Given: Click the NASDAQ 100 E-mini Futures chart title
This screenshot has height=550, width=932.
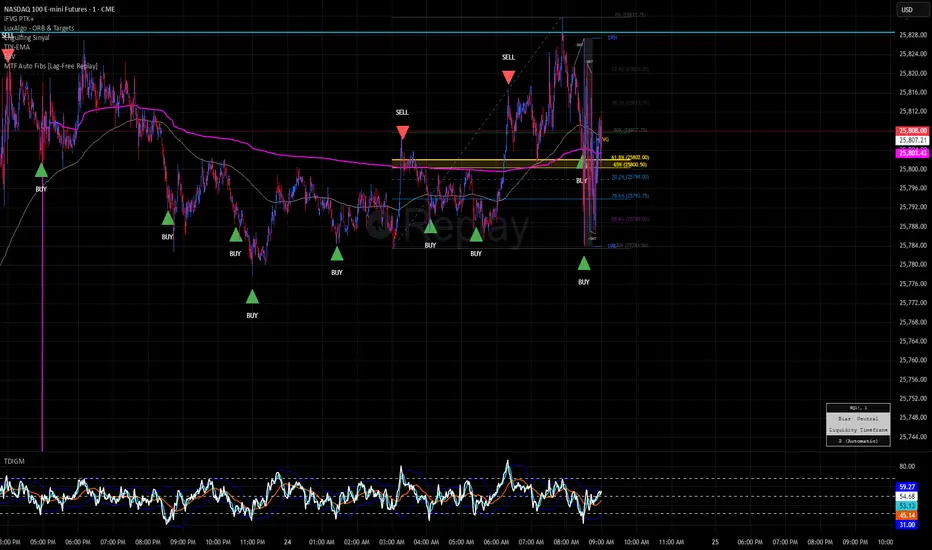Looking at the screenshot, I should coord(59,9).
